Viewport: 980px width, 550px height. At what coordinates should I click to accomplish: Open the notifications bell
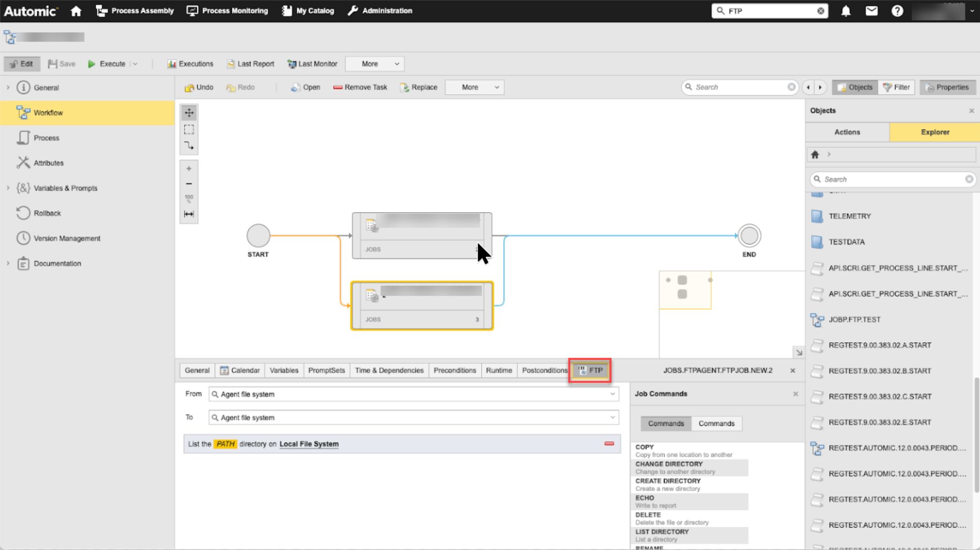coord(846,11)
